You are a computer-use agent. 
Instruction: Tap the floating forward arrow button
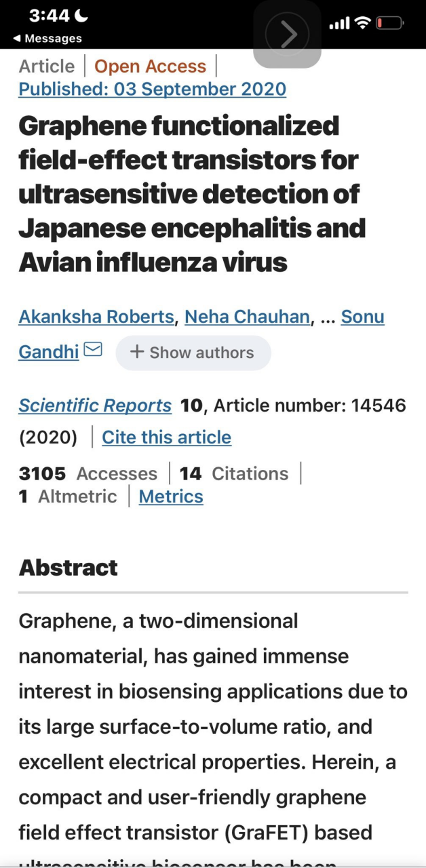tap(288, 34)
